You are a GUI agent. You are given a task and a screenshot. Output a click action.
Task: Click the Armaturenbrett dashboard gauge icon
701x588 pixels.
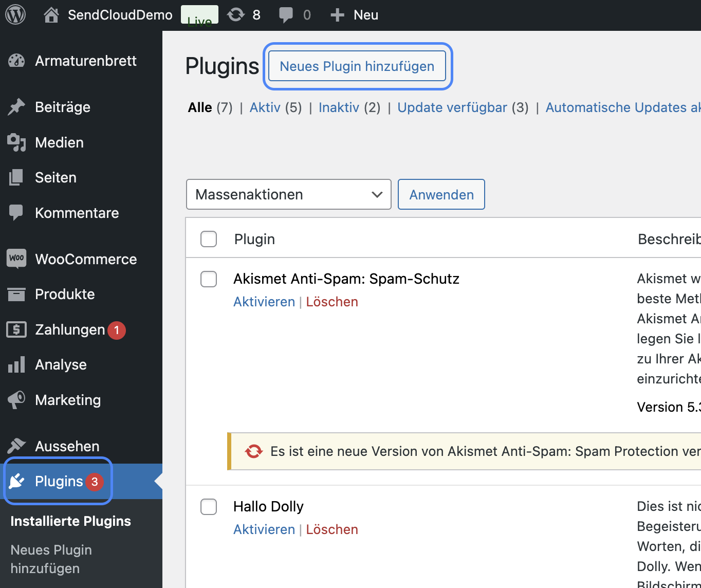[x=16, y=61]
